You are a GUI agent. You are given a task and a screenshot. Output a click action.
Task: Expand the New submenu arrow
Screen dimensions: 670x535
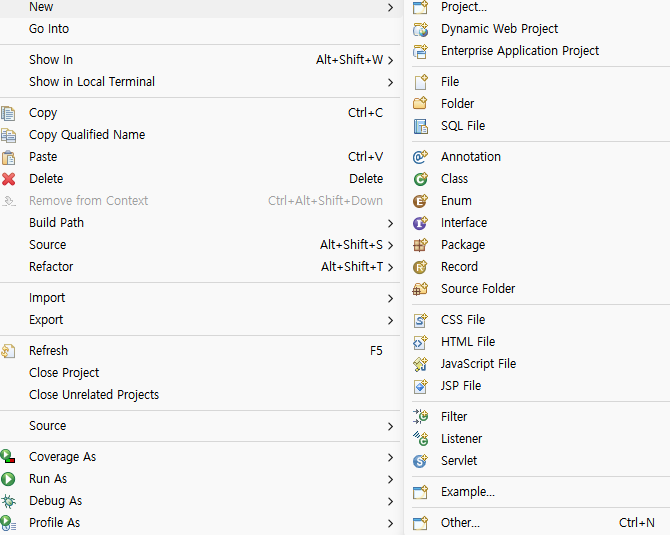pyautogui.click(x=390, y=8)
